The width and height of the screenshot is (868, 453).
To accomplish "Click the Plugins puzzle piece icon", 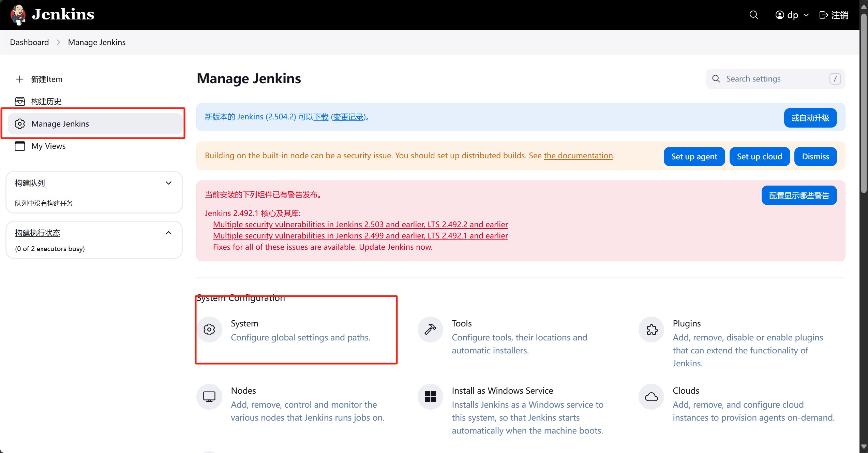I will [x=652, y=330].
